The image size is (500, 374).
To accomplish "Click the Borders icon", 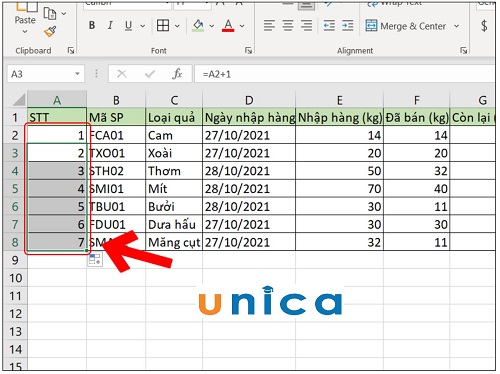I will pyautogui.click(x=163, y=25).
